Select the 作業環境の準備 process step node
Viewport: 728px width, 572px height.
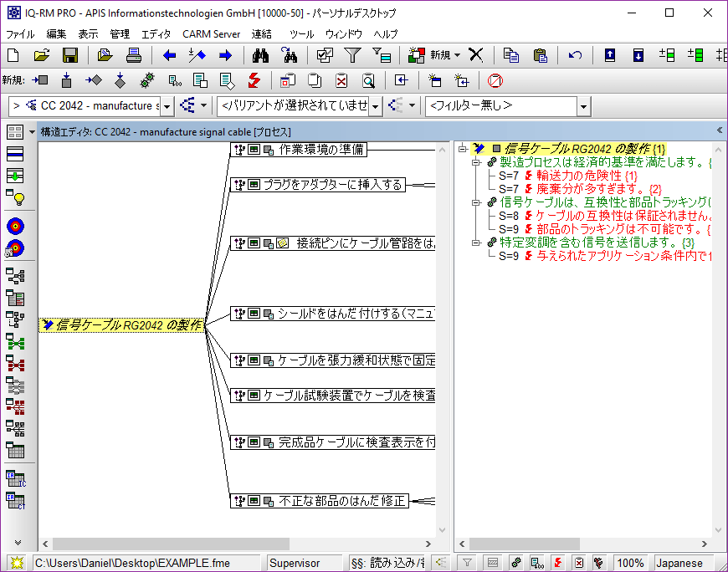point(299,150)
